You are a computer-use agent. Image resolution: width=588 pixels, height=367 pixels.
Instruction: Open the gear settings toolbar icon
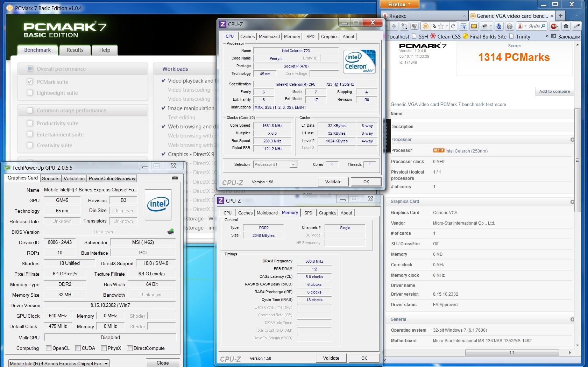coord(510,26)
